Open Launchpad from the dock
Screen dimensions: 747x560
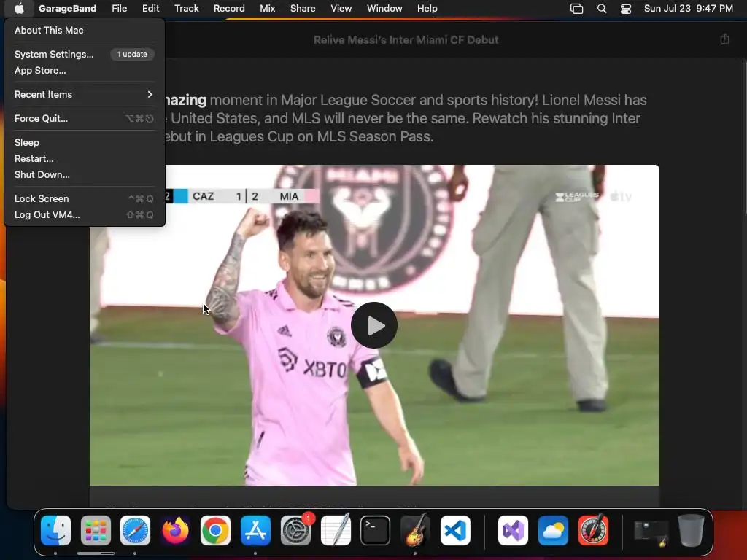point(96,530)
